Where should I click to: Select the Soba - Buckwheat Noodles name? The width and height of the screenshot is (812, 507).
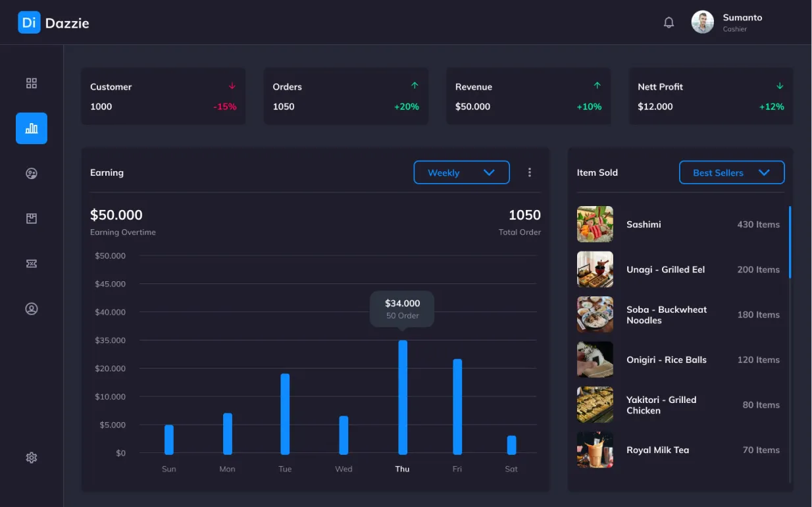click(x=667, y=315)
